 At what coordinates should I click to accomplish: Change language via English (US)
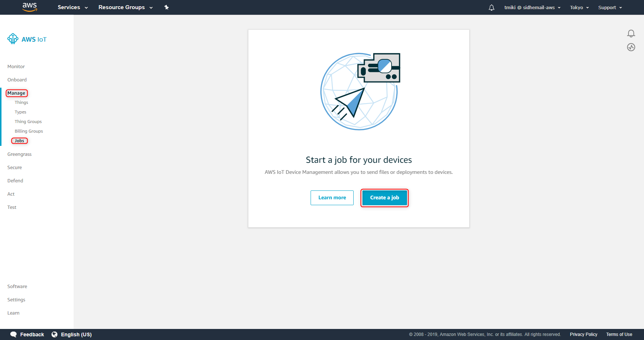76,334
